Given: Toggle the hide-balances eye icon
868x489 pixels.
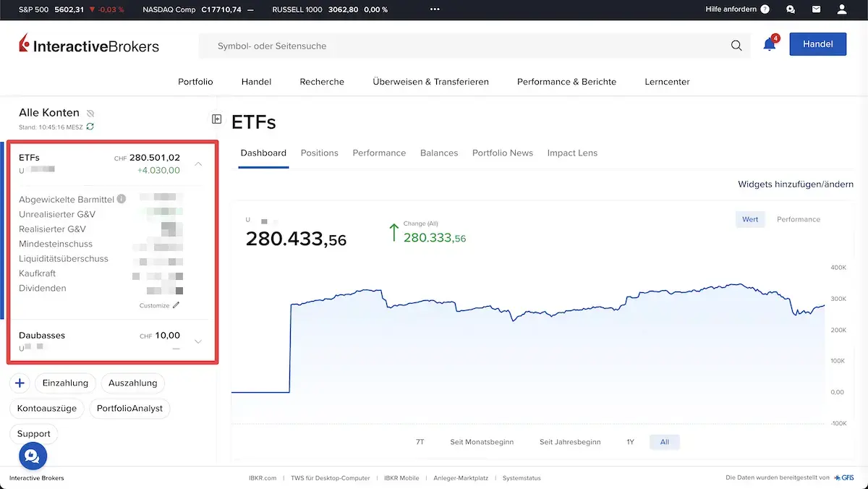Looking at the screenshot, I should coord(90,114).
